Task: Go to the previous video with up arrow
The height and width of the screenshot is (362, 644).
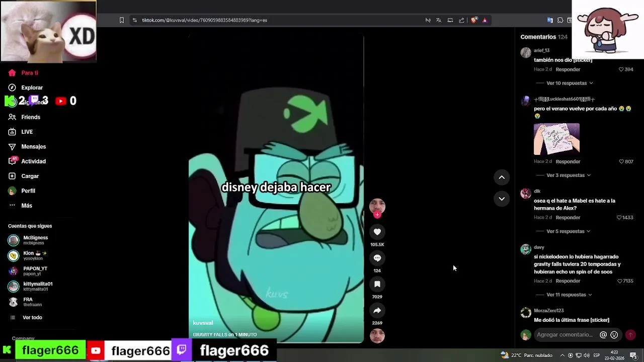Action: (x=502, y=177)
